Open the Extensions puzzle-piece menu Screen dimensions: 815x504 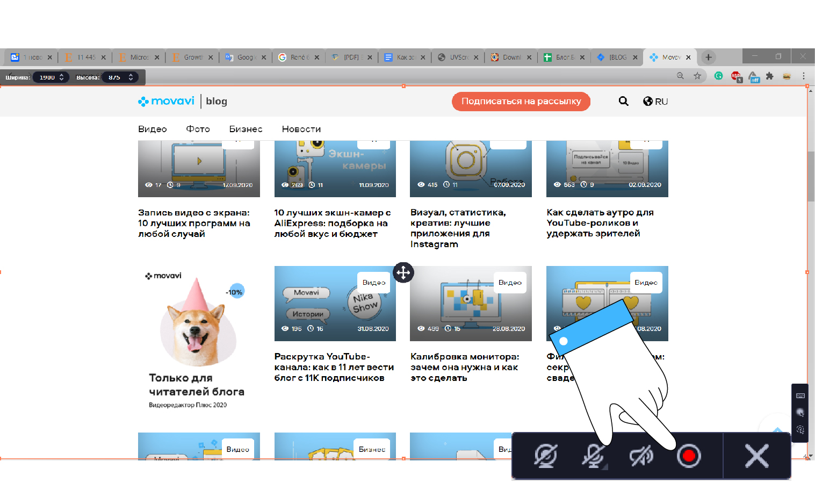click(770, 76)
